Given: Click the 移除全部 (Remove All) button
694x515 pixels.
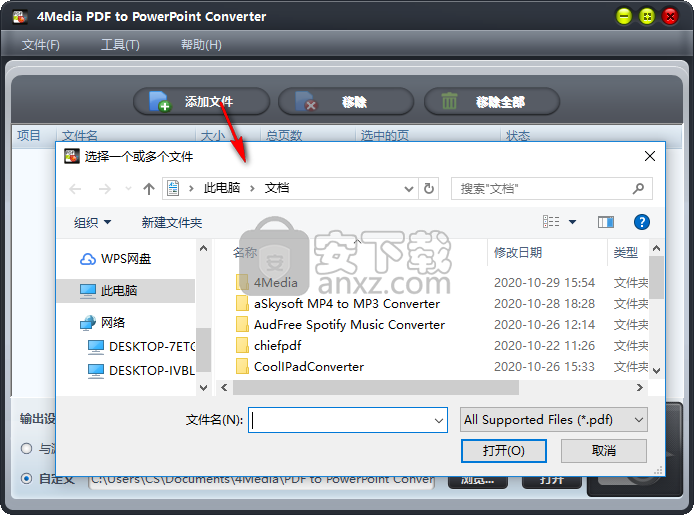Looking at the screenshot, I should click(492, 102).
